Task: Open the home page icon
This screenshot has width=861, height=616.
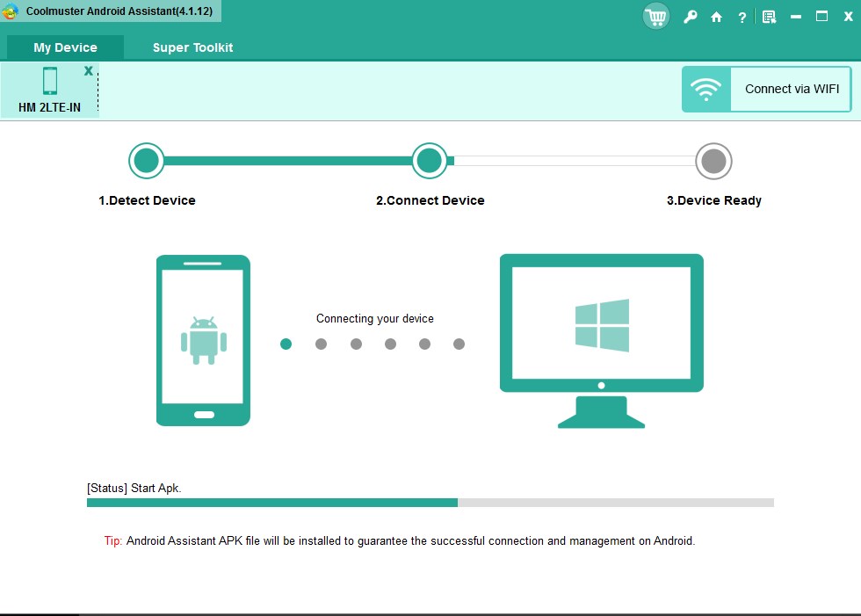Action: [x=716, y=16]
